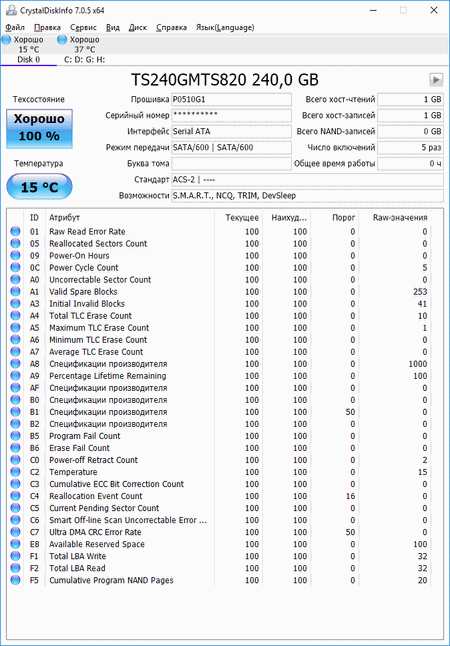The image size is (450, 646).
Task: Click status orb for Program Fail Count
Action: pyautogui.click(x=15, y=436)
